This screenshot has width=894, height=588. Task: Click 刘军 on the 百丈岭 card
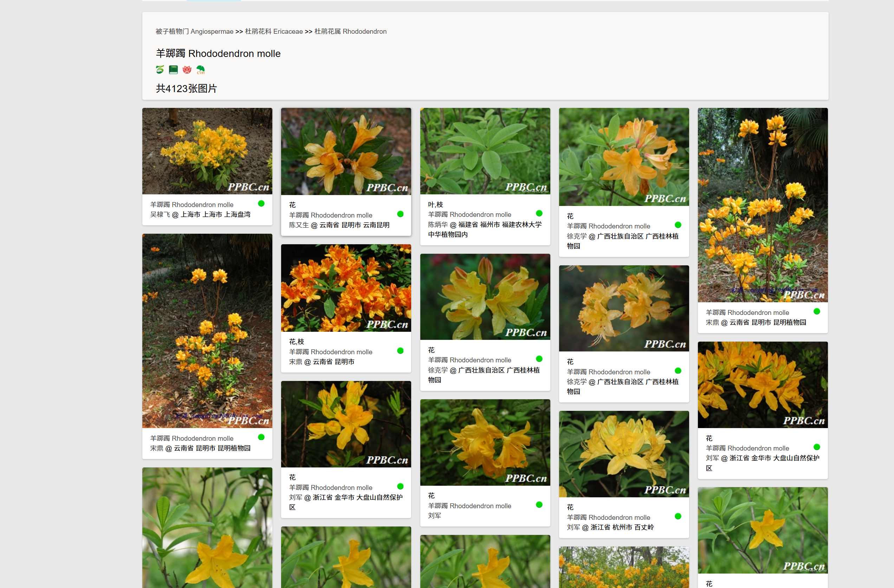coord(573,528)
